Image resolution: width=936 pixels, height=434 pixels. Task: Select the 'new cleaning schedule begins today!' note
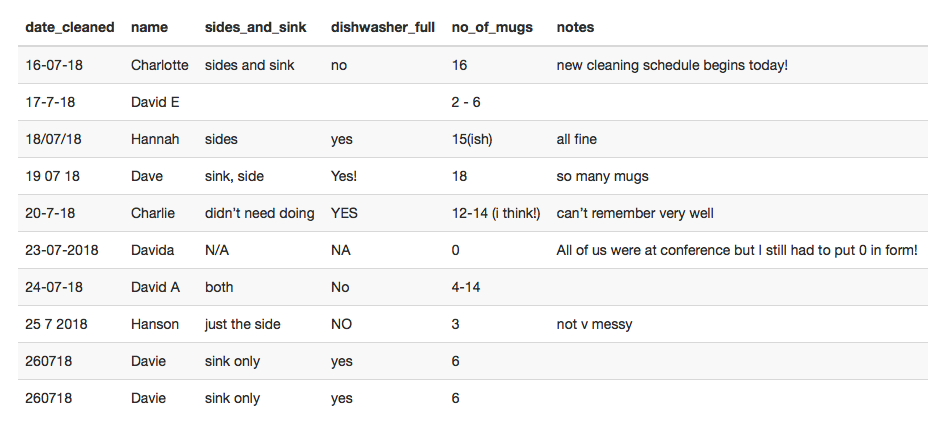(672, 65)
